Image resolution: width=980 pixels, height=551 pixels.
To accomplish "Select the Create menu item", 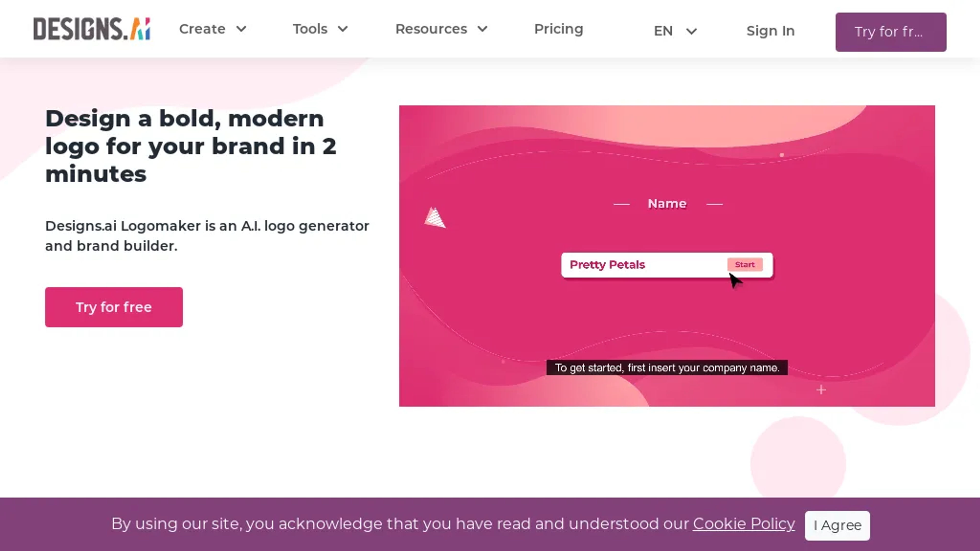I will pos(202,28).
